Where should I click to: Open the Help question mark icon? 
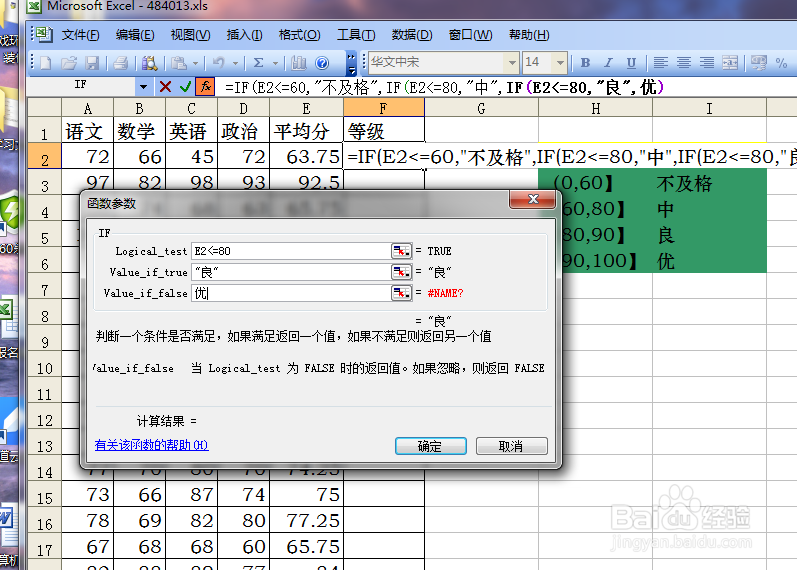[322, 63]
